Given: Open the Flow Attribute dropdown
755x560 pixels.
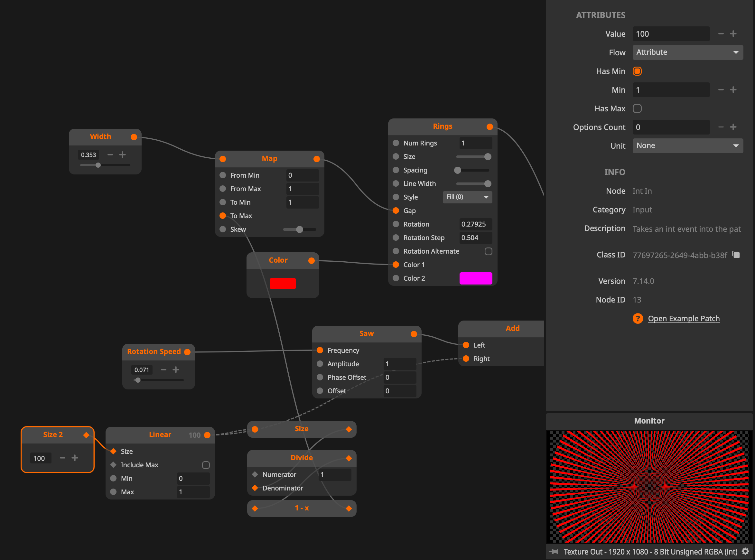Looking at the screenshot, I should [687, 52].
